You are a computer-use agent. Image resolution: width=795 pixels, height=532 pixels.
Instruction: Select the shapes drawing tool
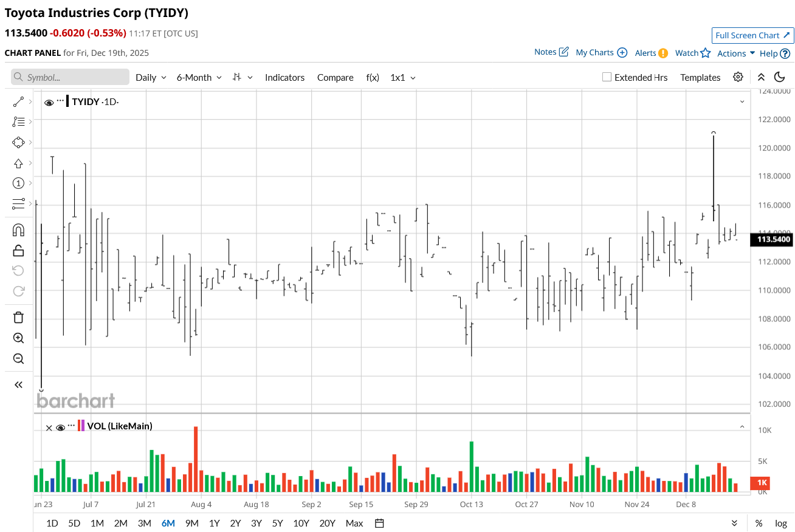18,143
